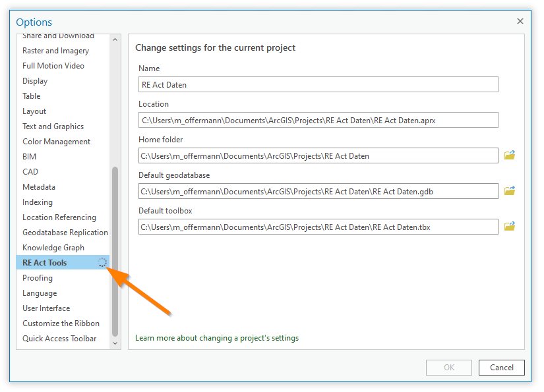Close the Options dialog window
544x392 pixels.
tap(520, 21)
